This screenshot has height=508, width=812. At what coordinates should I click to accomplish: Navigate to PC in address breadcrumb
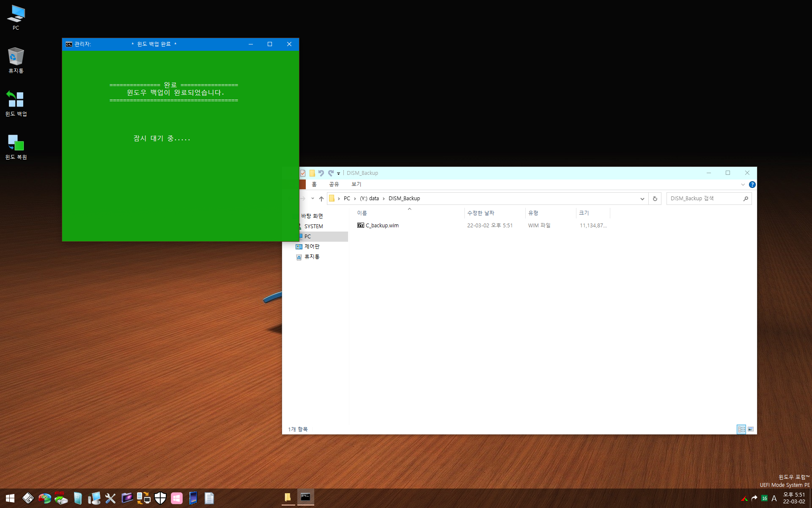tap(347, 199)
